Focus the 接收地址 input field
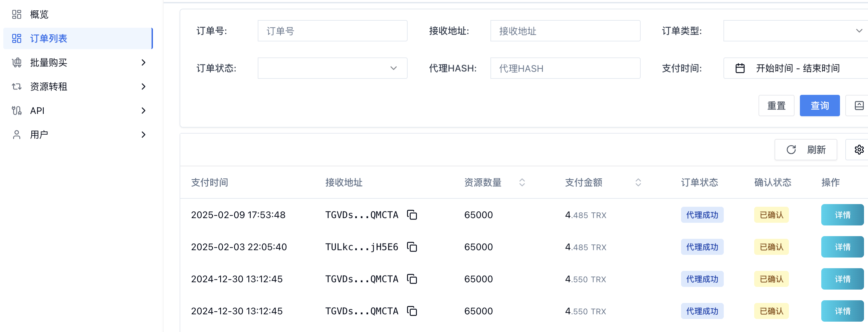 (x=565, y=31)
